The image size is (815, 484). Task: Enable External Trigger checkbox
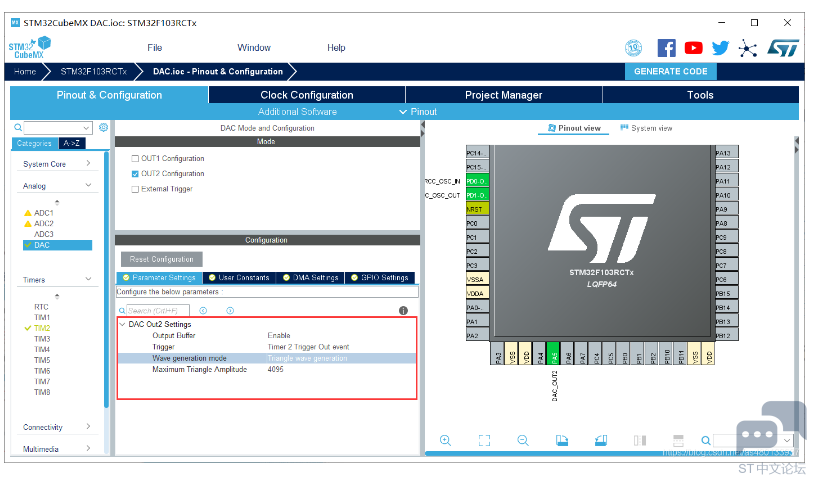[135, 189]
